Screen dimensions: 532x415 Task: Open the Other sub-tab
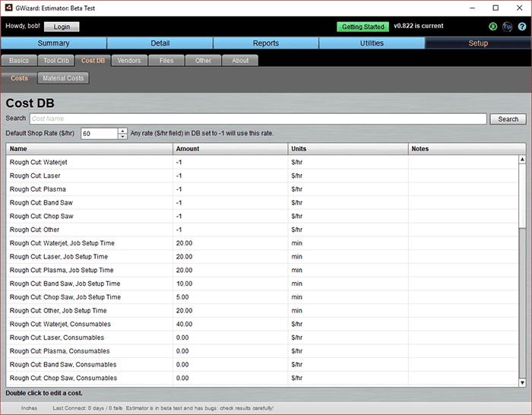pos(203,60)
